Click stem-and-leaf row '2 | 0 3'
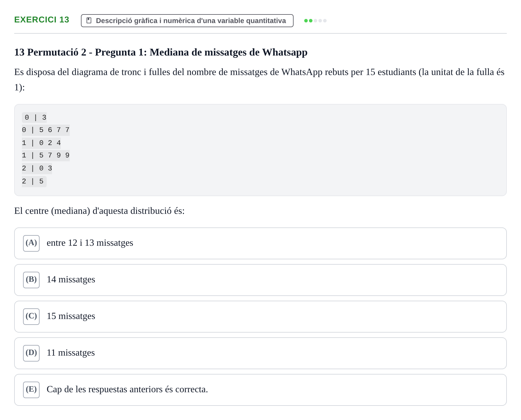 tap(37, 168)
